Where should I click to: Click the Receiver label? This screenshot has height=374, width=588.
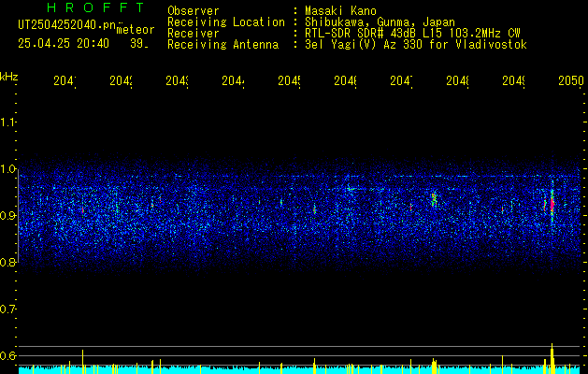(194, 34)
